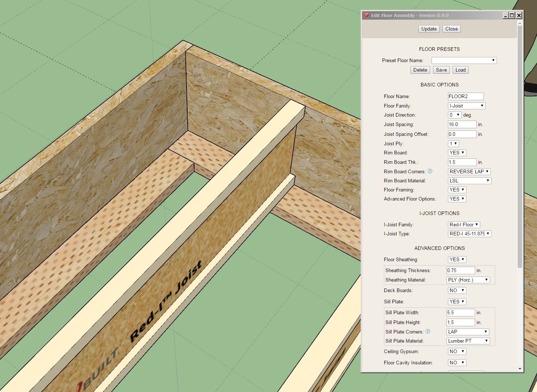Open the Advanced Floor Options dropdown
The height and width of the screenshot is (392, 537).
(457, 199)
